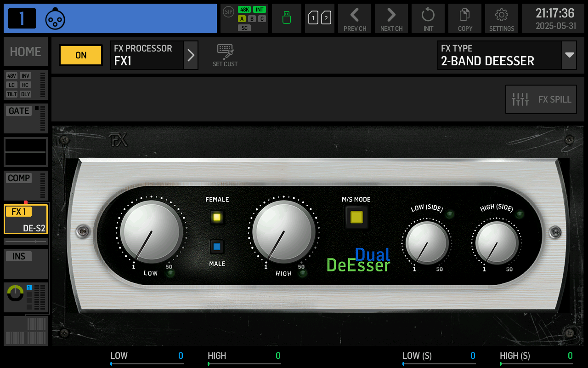The width and height of the screenshot is (588, 368).
Task: Toggle M/S MODE on the DeEsser
Action: point(356,216)
